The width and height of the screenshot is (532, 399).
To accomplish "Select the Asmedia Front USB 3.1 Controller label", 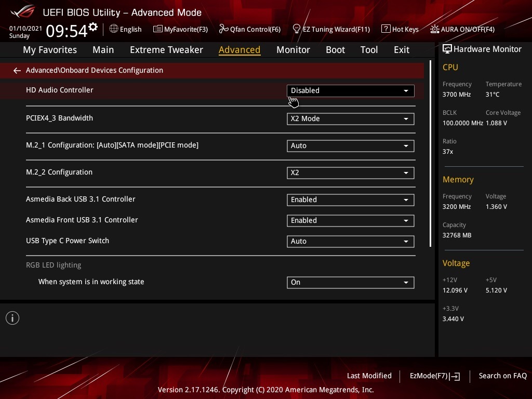I will click(x=82, y=220).
